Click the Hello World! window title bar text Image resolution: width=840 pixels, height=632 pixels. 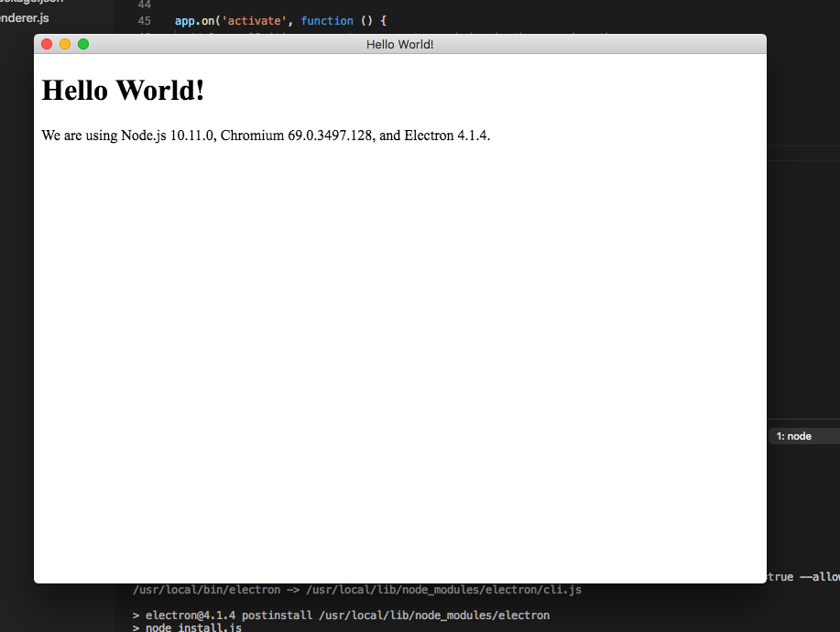coord(399,45)
